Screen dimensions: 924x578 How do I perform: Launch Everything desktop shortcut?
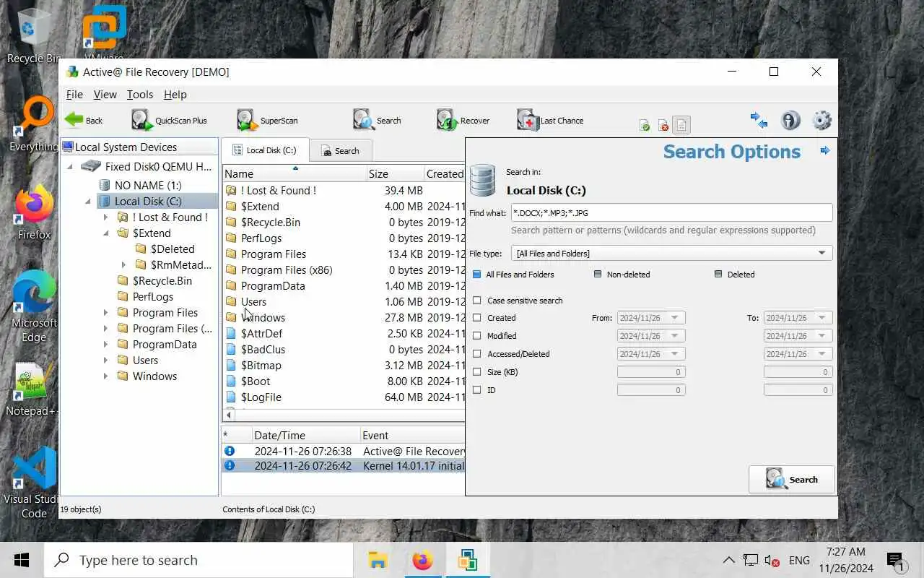[32, 124]
